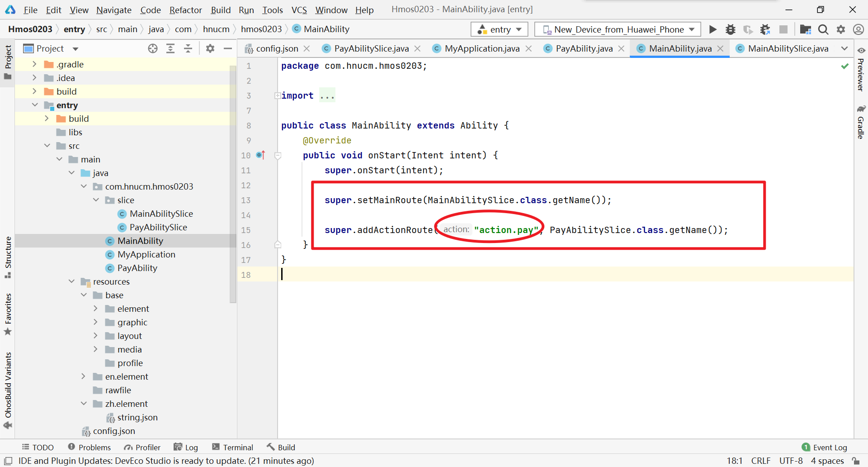
Task: Click the override gutter icon on line 10
Action: 261,155
